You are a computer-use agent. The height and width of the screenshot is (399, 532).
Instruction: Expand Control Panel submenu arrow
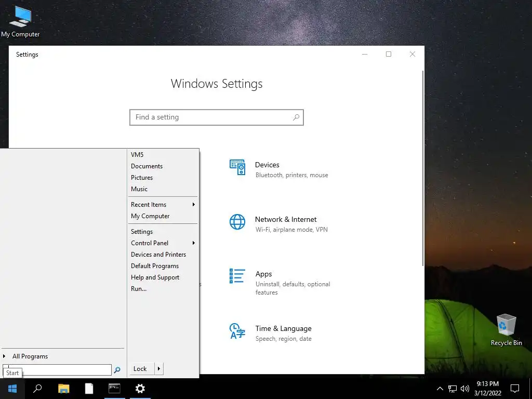point(194,243)
